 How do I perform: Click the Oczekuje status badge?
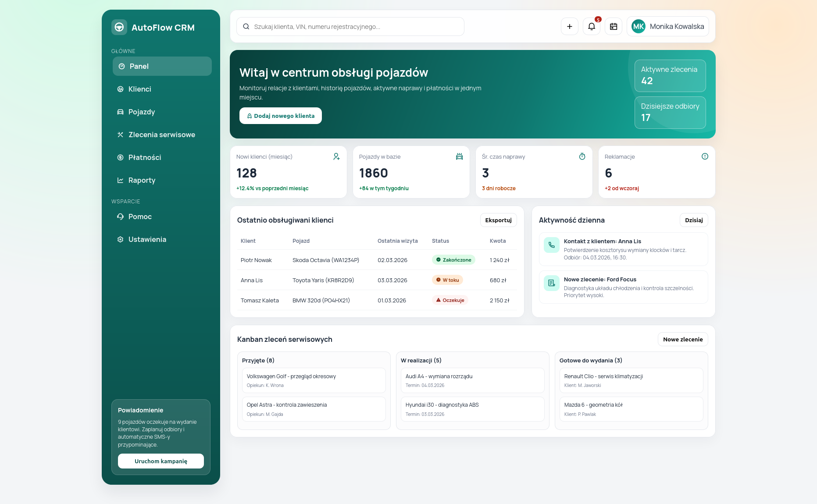click(x=450, y=300)
